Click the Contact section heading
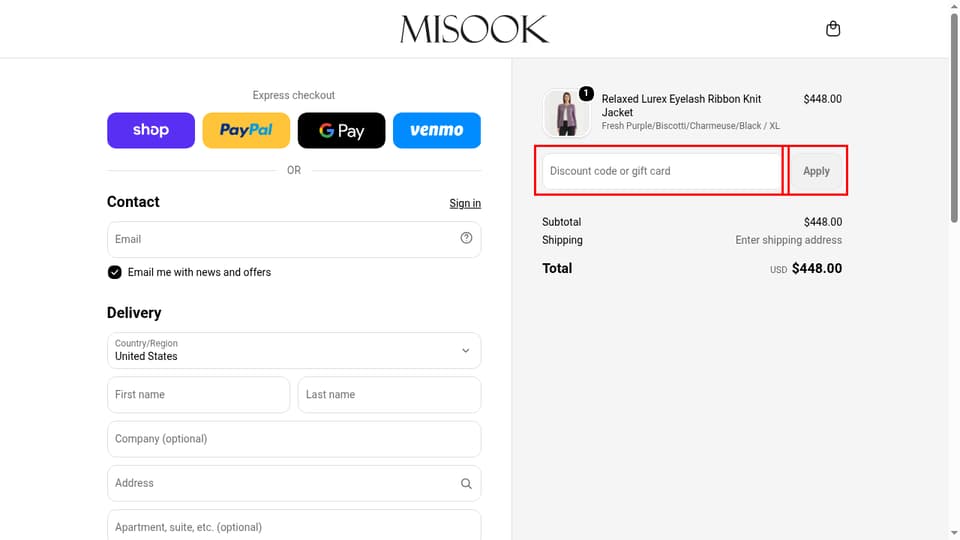Viewport: 960px width, 540px height. (x=133, y=202)
